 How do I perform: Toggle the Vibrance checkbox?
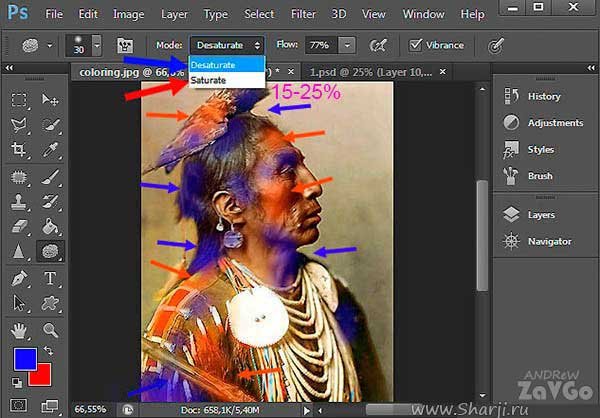click(x=417, y=46)
